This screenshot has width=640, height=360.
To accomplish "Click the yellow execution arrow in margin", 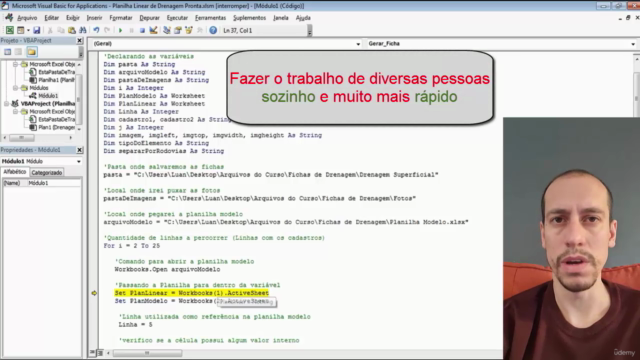I will 94,293.
